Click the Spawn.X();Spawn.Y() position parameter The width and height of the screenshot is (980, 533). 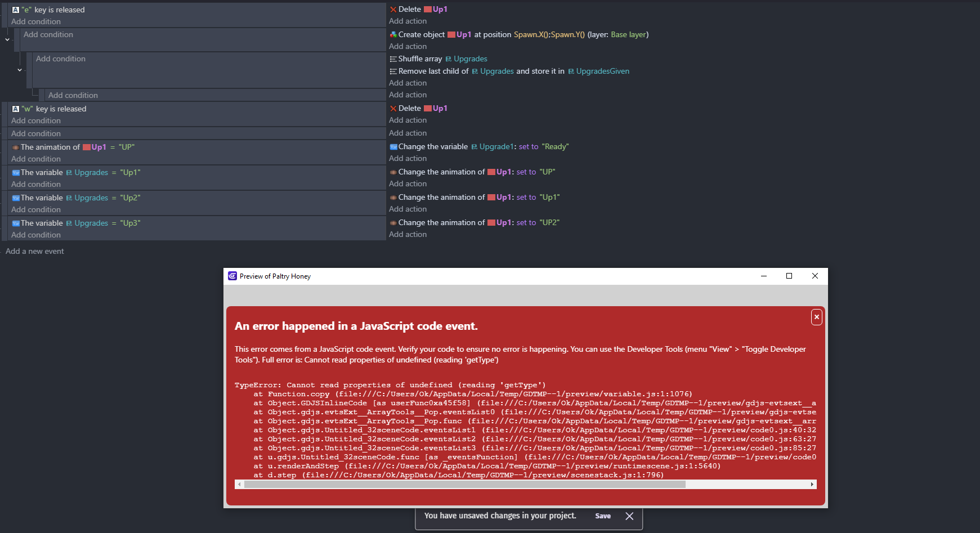click(x=549, y=35)
